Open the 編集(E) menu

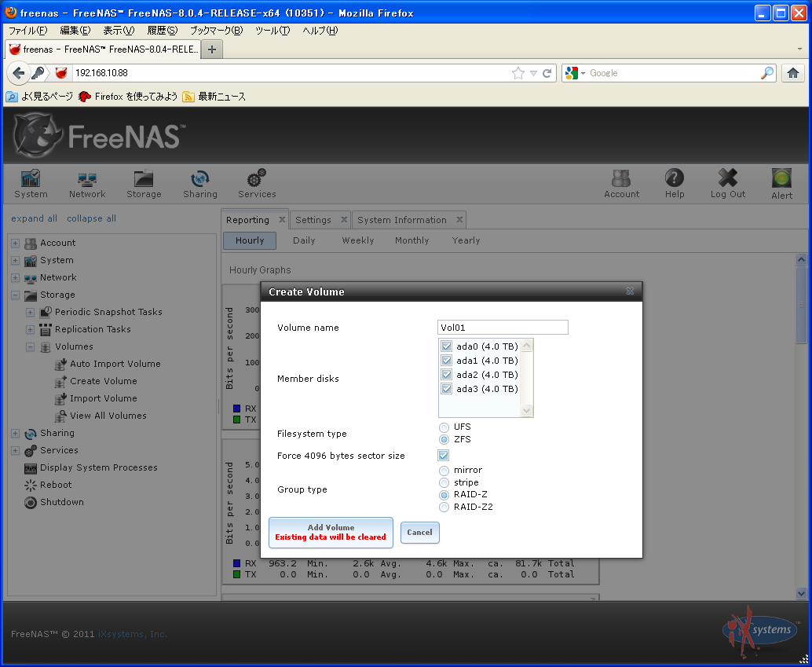pyautogui.click(x=75, y=31)
